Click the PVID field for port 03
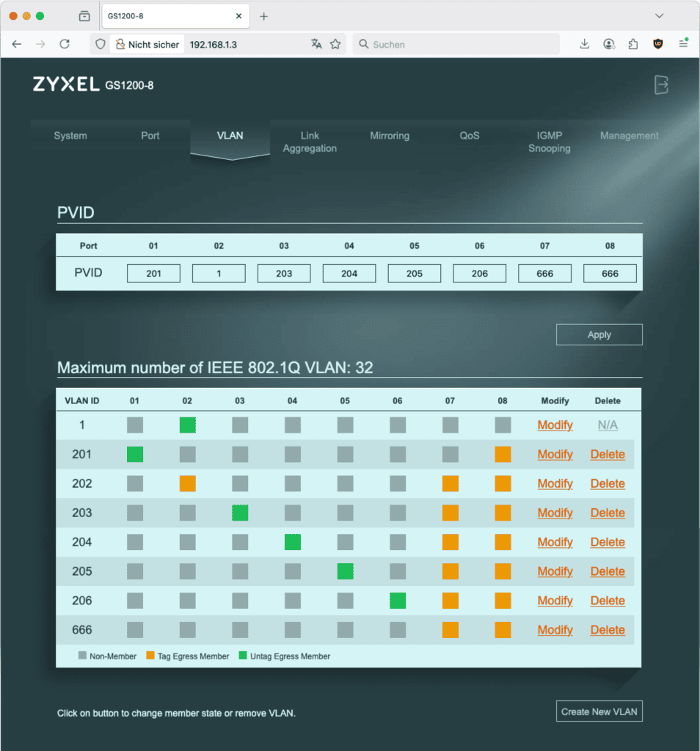700x751 pixels. click(284, 274)
